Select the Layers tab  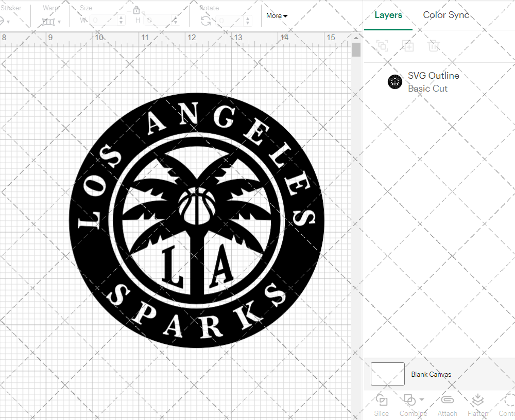(x=388, y=15)
